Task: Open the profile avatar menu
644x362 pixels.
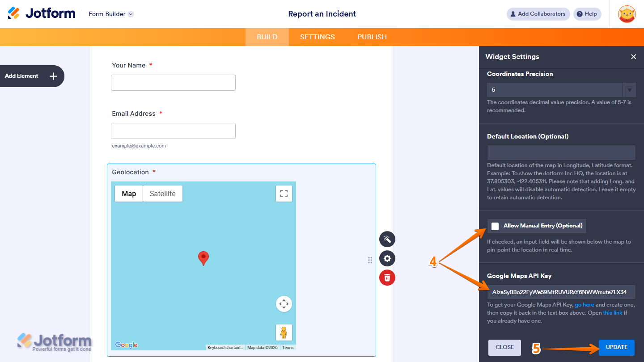Action: (x=627, y=14)
